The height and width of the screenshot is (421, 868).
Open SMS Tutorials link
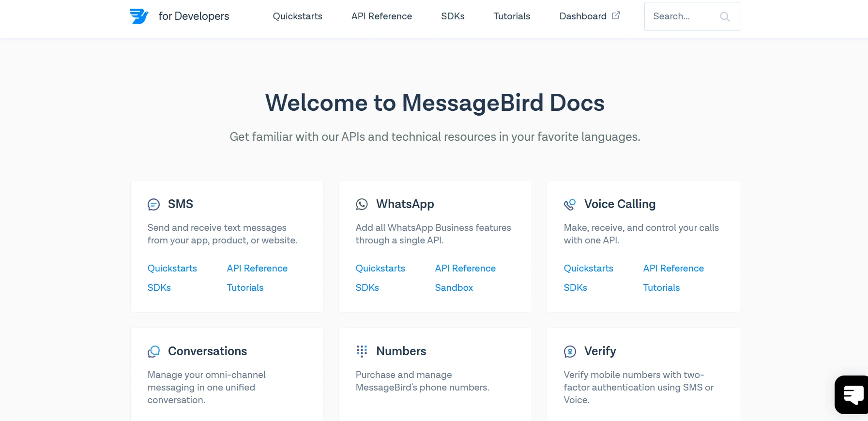pos(245,287)
